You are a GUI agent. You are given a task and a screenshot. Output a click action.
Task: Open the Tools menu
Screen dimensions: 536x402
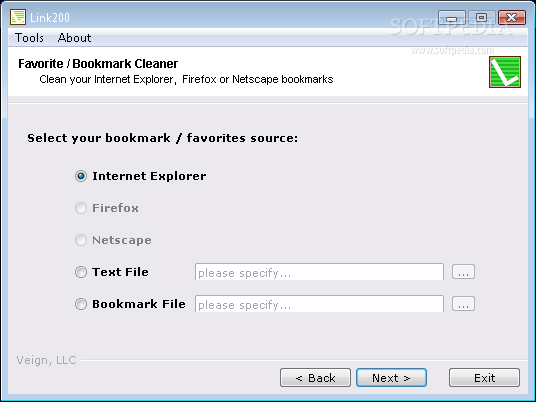point(29,38)
